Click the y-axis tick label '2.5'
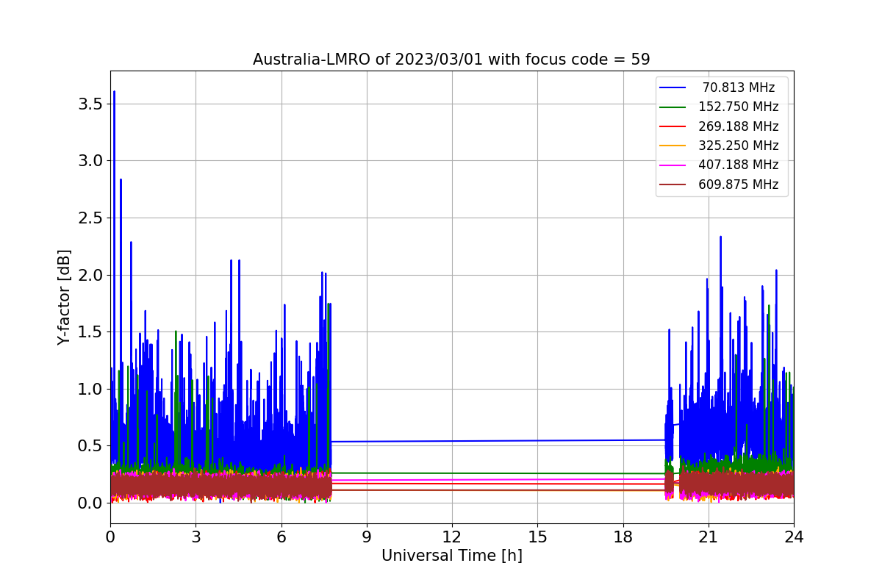 pos(91,218)
